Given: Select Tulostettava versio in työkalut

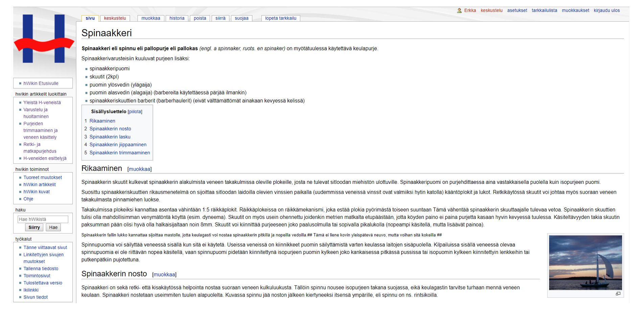Looking at the screenshot, I should click(43, 283).
